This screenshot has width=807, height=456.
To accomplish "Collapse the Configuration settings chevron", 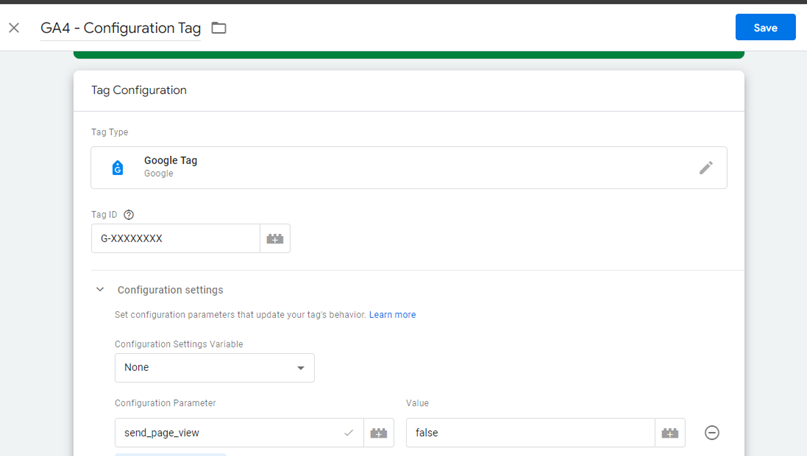I will tap(100, 289).
